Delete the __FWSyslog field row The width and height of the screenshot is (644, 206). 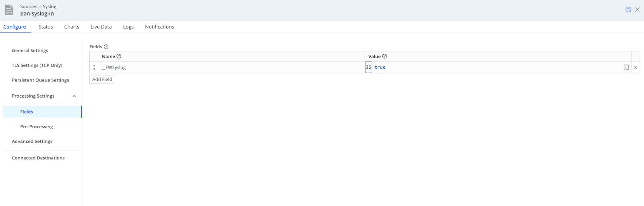tap(636, 67)
